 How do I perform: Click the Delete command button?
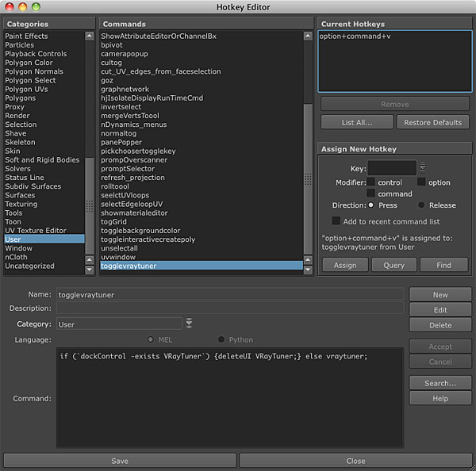pyautogui.click(x=440, y=325)
